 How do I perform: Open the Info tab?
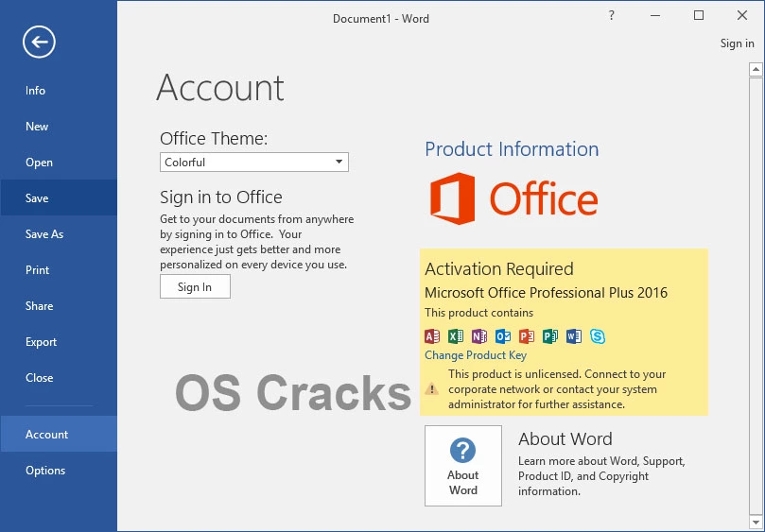pyautogui.click(x=59, y=90)
